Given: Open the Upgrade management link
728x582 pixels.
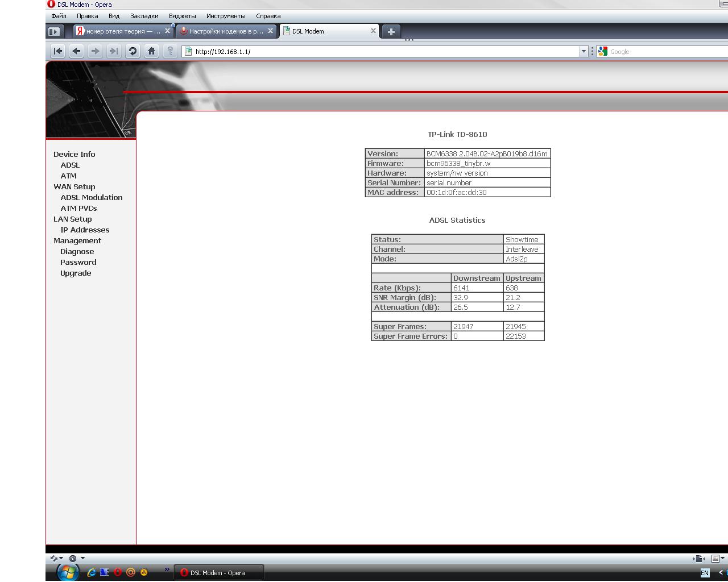Looking at the screenshot, I should pyautogui.click(x=76, y=273).
